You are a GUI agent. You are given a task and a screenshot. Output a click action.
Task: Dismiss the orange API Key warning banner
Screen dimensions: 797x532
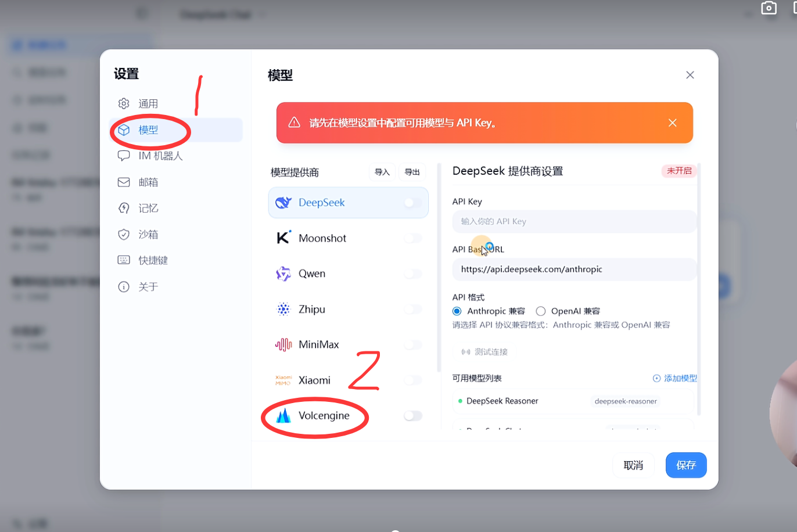[x=672, y=123]
